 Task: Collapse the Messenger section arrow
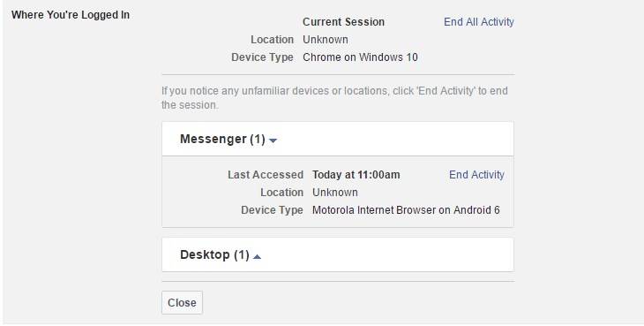pyautogui.click(x=273, y=140)
